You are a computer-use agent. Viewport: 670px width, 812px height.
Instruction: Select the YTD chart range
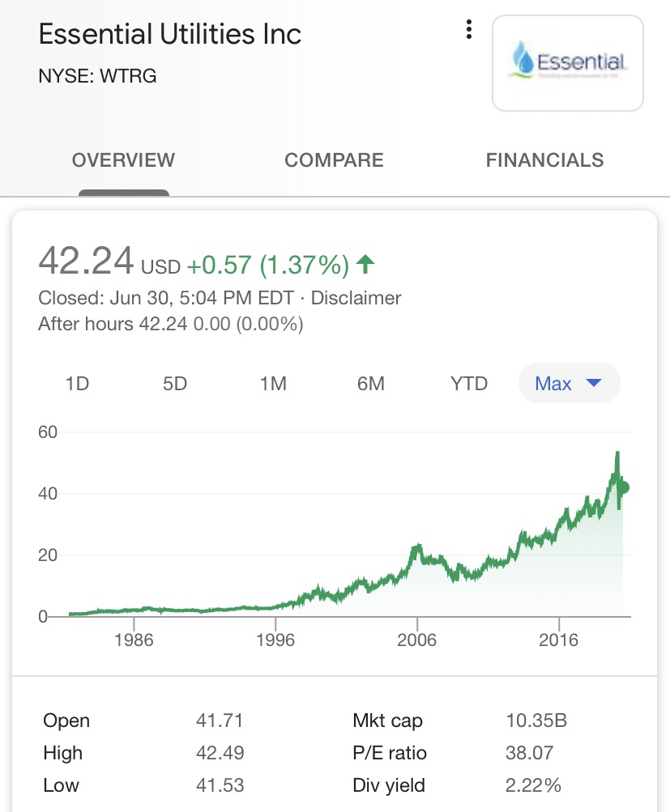click(x=469, y=384)
